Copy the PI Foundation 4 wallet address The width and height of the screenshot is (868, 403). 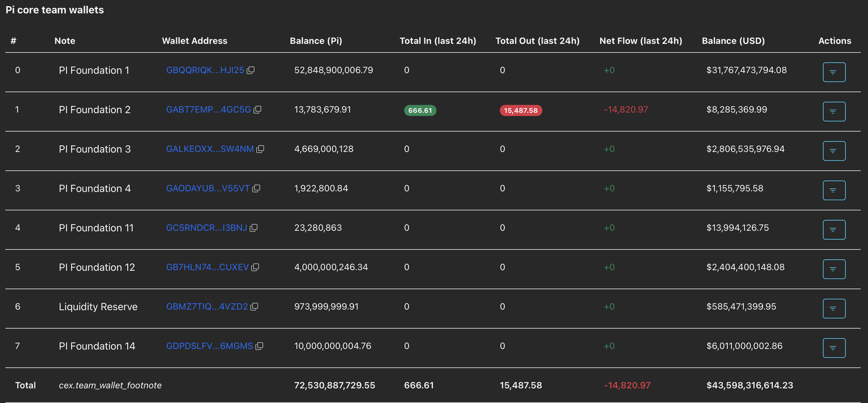(x=257, y=189)
